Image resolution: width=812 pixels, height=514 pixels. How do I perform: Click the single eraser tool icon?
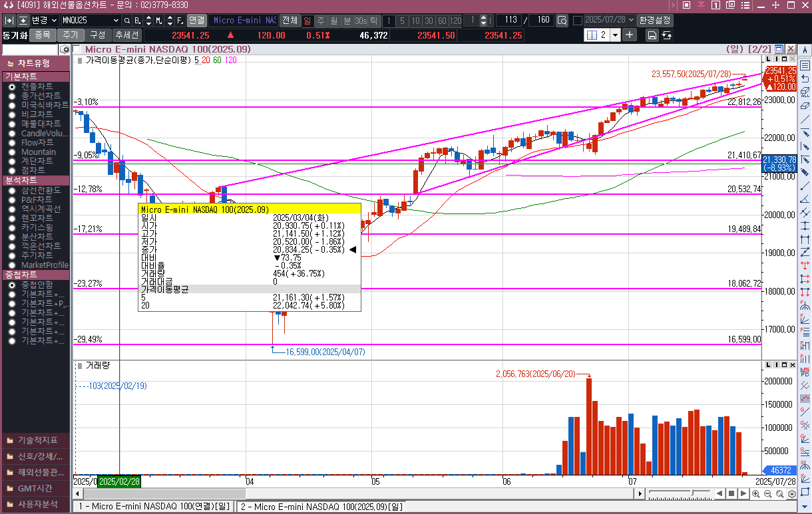[x=805, y=105]
